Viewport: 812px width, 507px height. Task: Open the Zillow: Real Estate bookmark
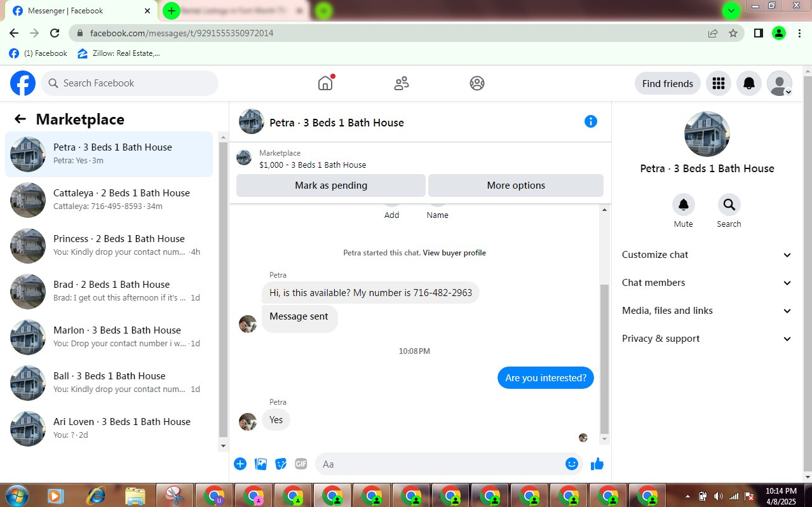119,53
